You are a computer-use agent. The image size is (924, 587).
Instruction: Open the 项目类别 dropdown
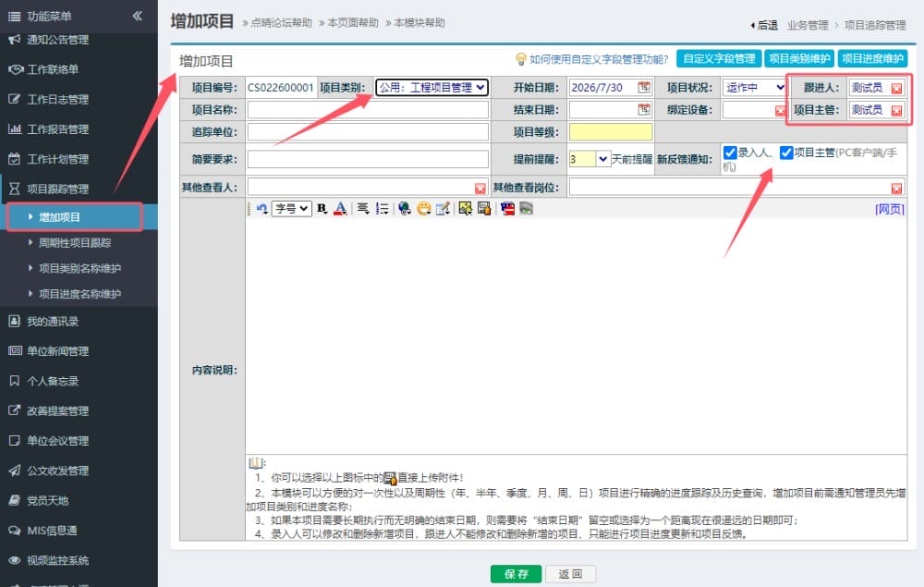point(432,87)
